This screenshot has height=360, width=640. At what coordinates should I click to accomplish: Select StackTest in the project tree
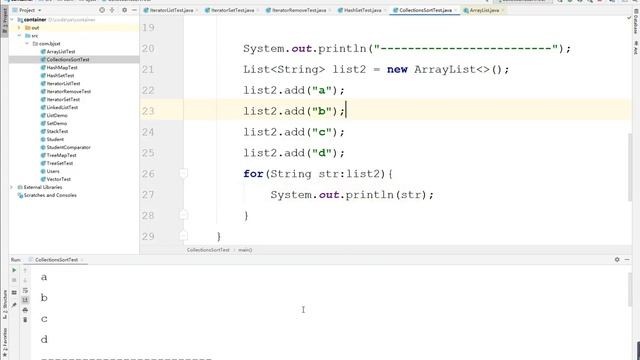57,131
